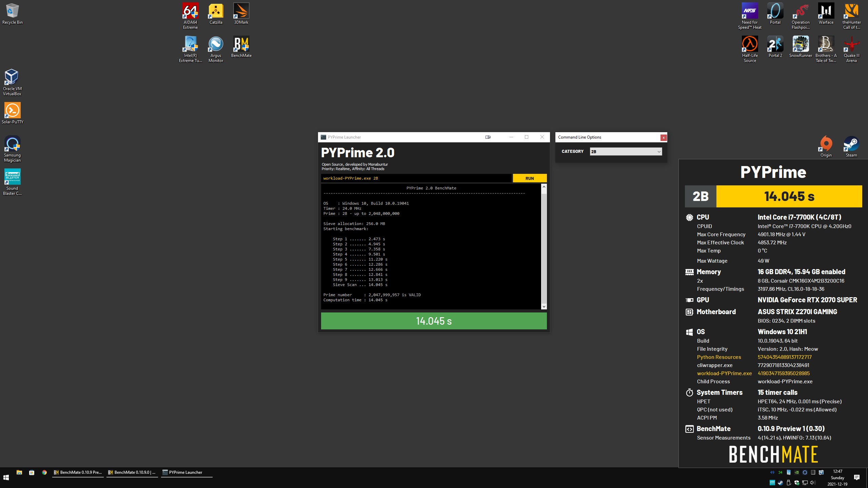The height and width of the screenshot is (488, 868).
Task: Open the CATEGORY dropdown showing 2B
Action: coord(626,151)
